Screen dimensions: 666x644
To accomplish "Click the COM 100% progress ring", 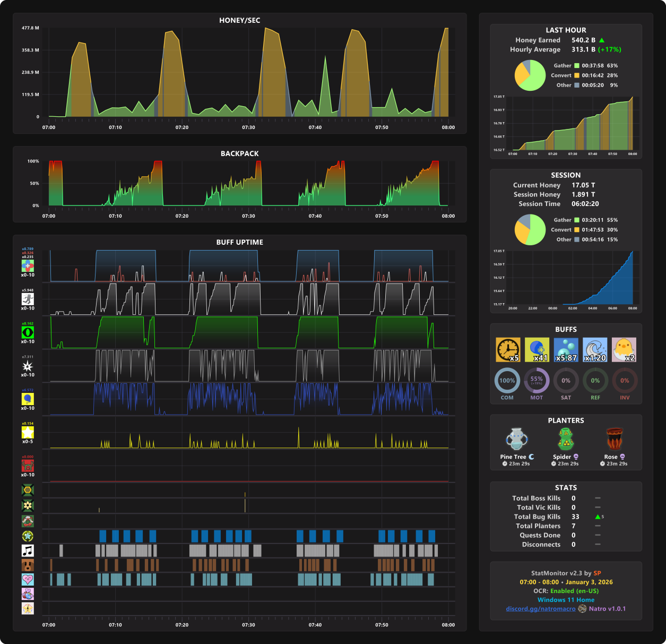I will (507, 381).
